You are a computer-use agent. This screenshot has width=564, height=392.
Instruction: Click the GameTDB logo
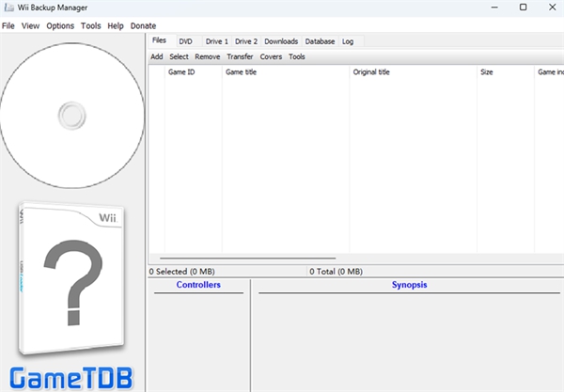click(x=72, y=376)
